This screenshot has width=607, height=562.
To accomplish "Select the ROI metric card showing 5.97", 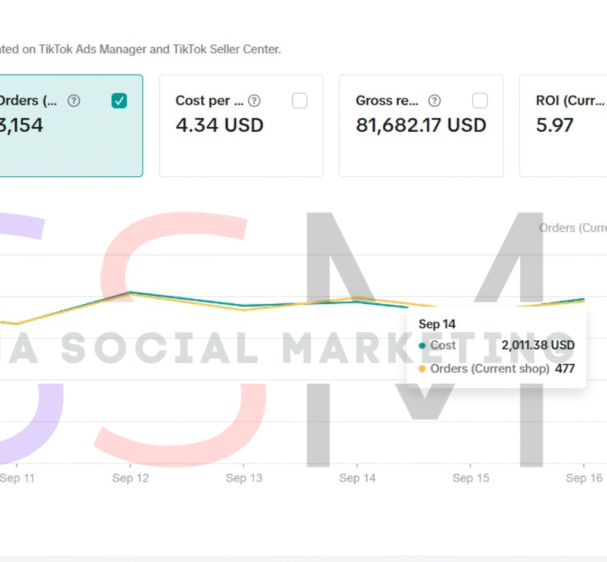I will click(x=570, y=140).
